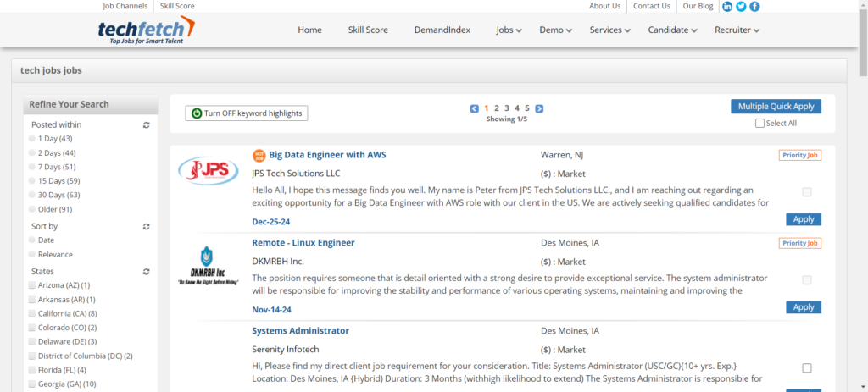Go to next results page arrow
This screenshot has height=392, width=868.
coord(539,108)
